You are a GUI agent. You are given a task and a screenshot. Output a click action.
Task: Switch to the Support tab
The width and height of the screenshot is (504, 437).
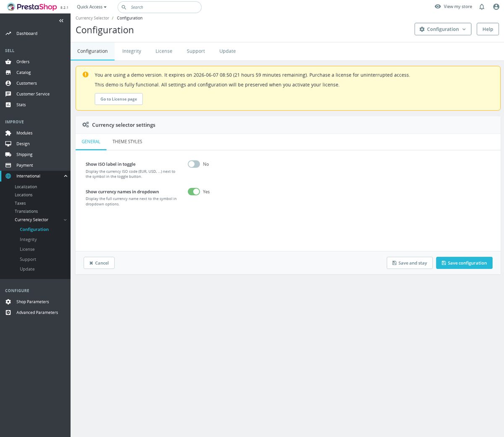(196, 51)
